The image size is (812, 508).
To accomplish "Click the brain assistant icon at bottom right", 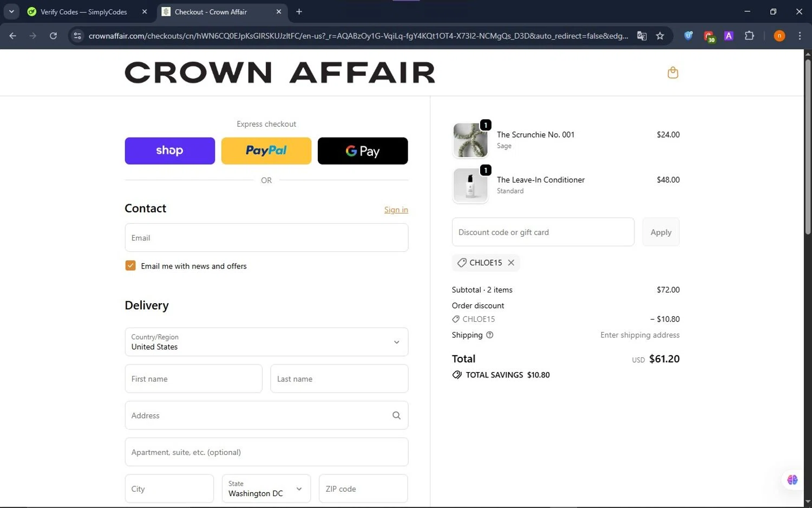I will (x=793, y=480).
